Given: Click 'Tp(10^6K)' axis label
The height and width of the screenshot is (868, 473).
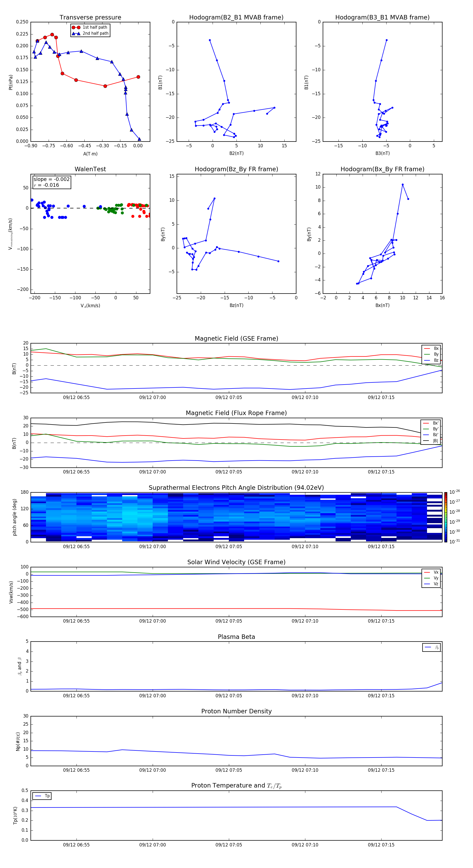Looking at the screenshot, I should click(15, 815).
